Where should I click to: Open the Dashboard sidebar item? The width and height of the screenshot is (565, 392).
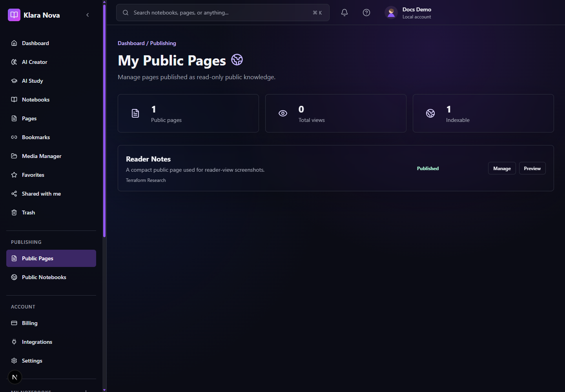coord(51,43)
